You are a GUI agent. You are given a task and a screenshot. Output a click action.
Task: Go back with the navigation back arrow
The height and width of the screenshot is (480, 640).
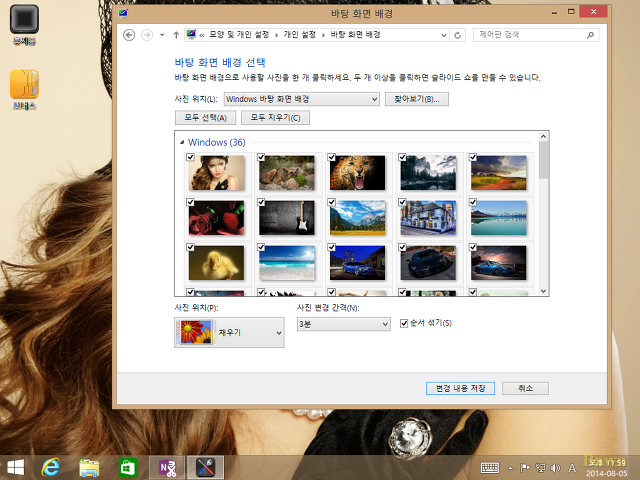click(x=129, y=35)
